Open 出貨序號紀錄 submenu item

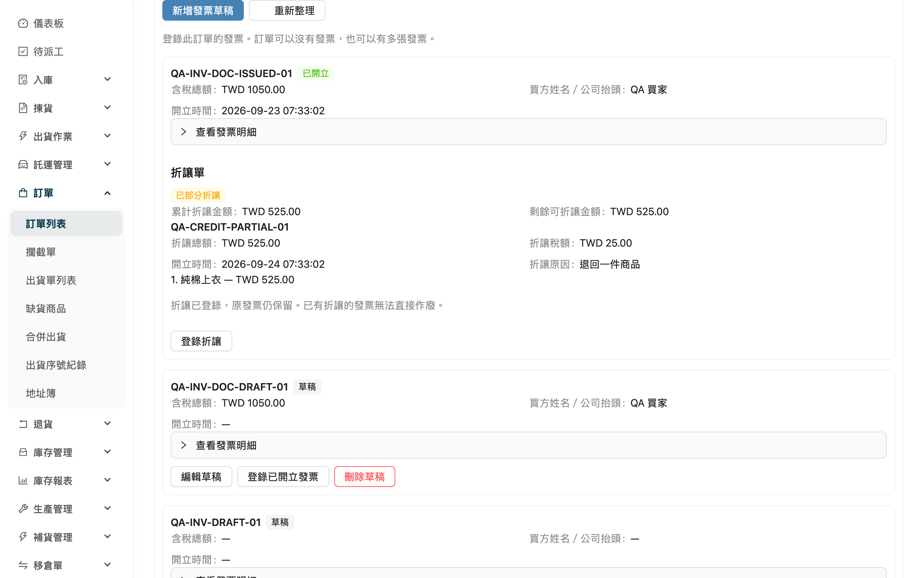pos(66,365)
